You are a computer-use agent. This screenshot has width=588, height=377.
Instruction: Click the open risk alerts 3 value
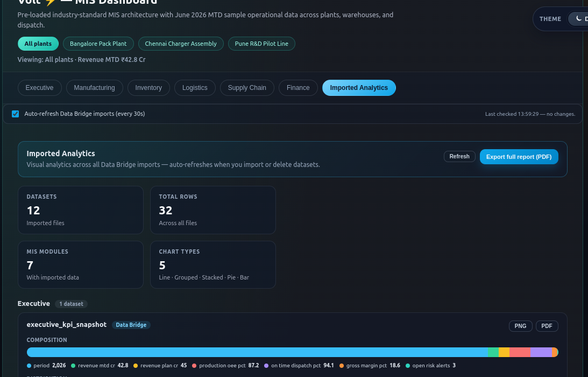454,365
